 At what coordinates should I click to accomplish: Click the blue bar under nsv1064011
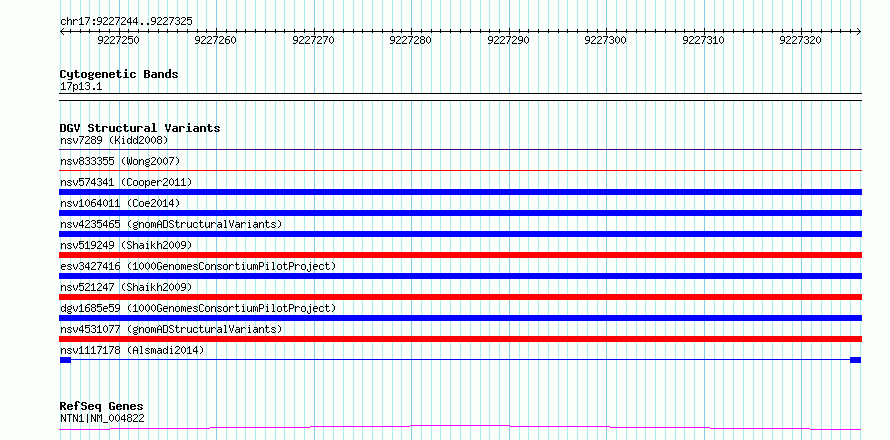461,213
